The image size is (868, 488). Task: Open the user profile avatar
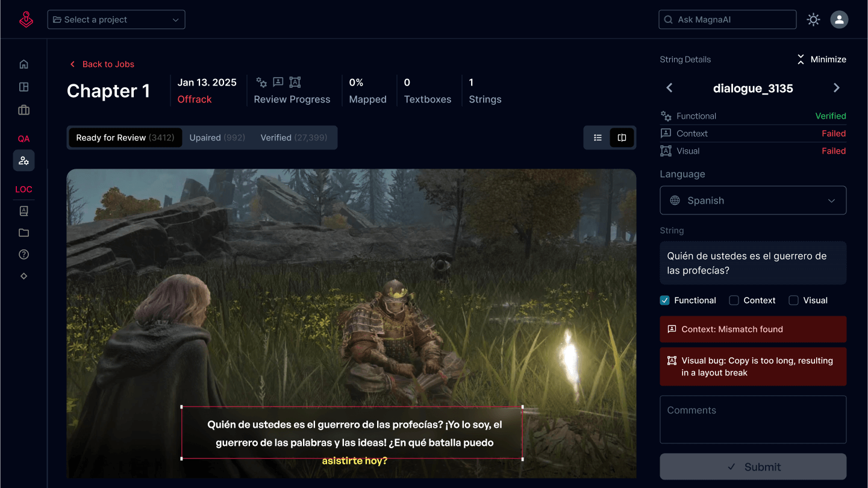[839, 19]
